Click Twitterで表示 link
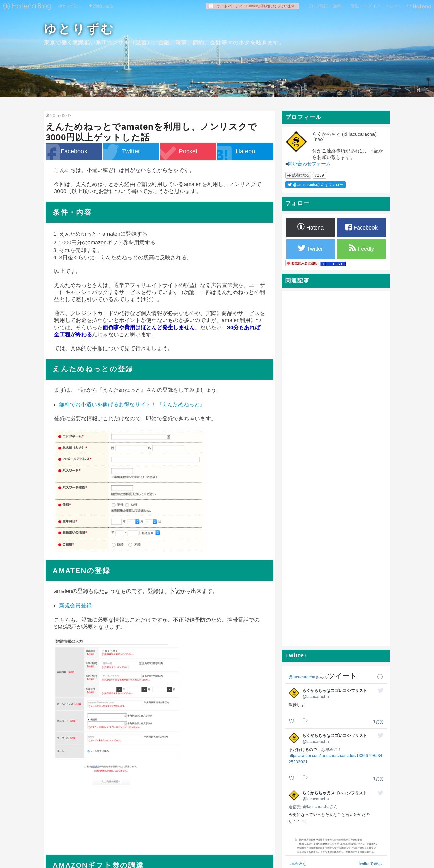 coord(370,864)
